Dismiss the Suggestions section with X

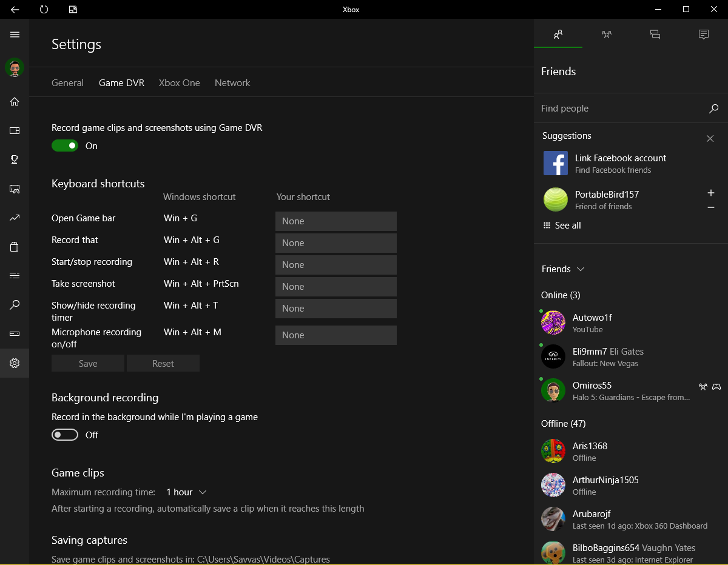[710, 138]
